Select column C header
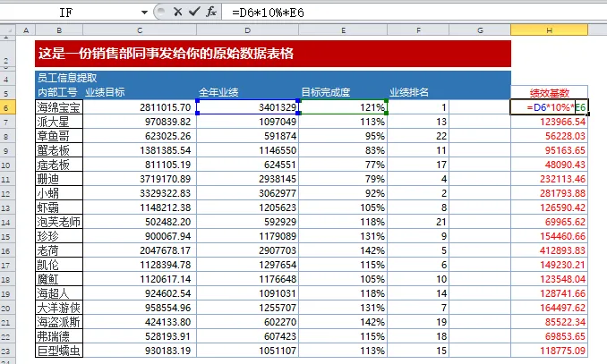The width and height of the screenshot is (607, 364). pyautogui.click(x=140, y=30)
